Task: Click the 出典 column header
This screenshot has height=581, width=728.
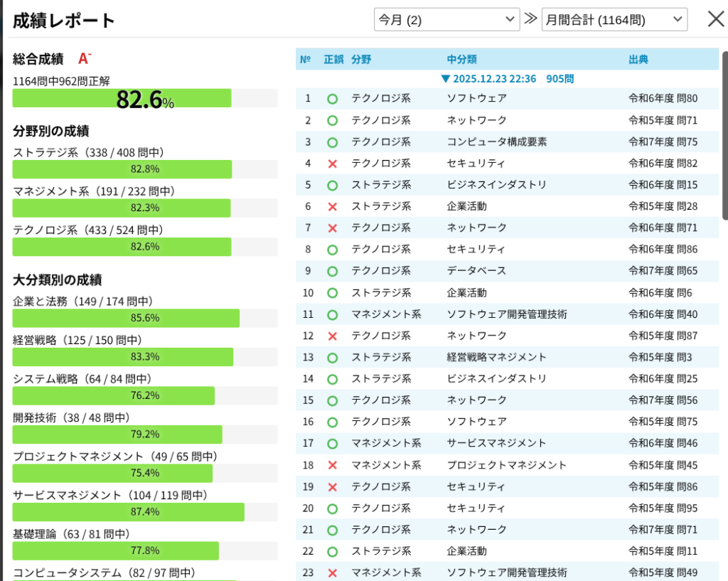Action: [x=638, y=60]
